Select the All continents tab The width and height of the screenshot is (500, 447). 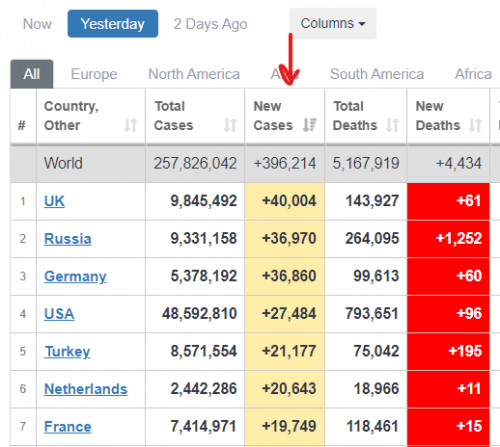coord(32,74)
